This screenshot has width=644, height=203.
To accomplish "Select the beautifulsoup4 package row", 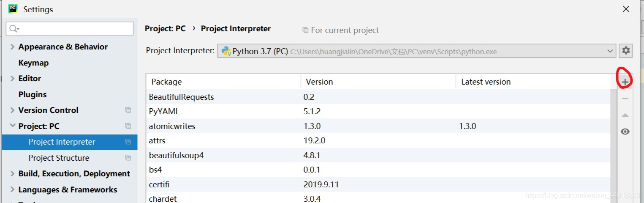I will tap(176, 155).
